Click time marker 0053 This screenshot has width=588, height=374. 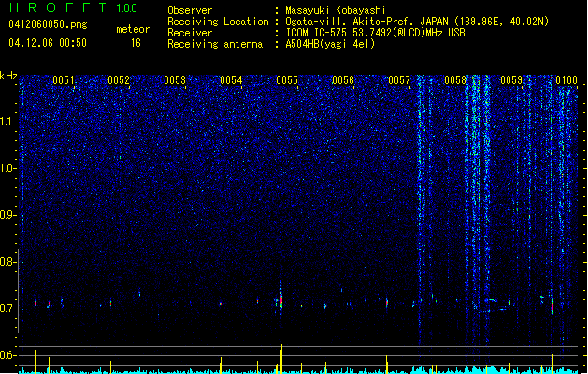point(175,80)
